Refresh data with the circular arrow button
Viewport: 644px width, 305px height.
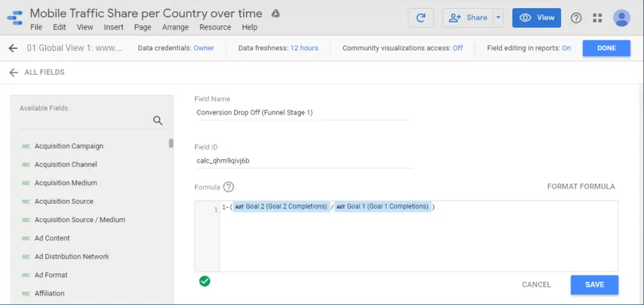tap(421, 18)
